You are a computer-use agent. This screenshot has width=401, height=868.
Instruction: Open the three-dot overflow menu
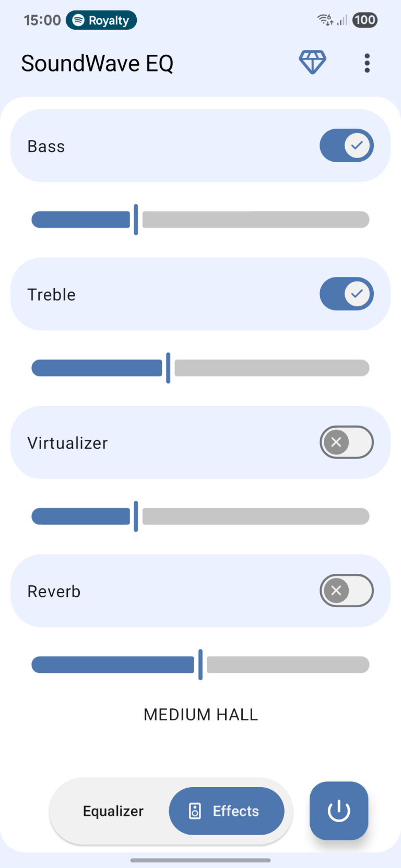367,63
